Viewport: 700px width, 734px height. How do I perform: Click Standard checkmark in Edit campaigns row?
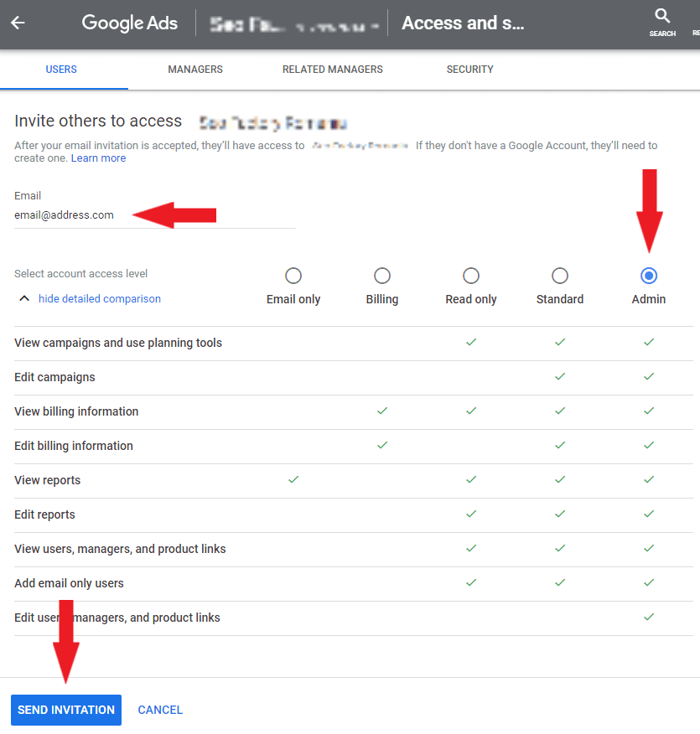pos(560,376)
